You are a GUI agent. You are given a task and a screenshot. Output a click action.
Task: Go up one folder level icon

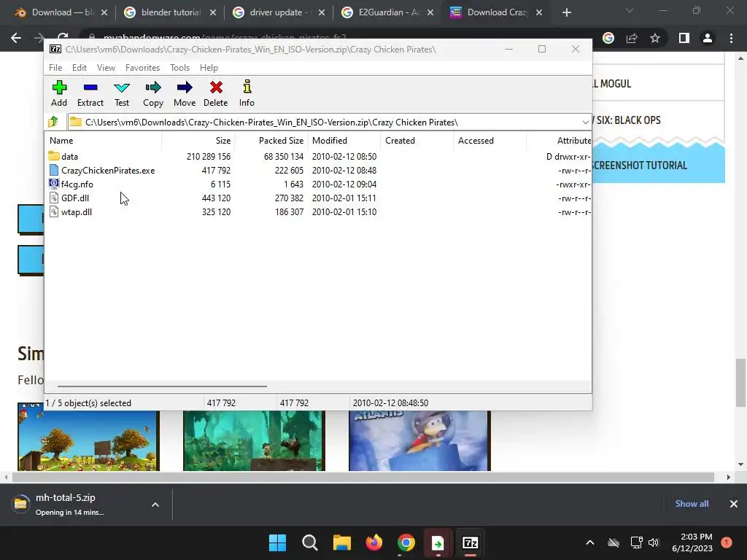click(53, 122)
